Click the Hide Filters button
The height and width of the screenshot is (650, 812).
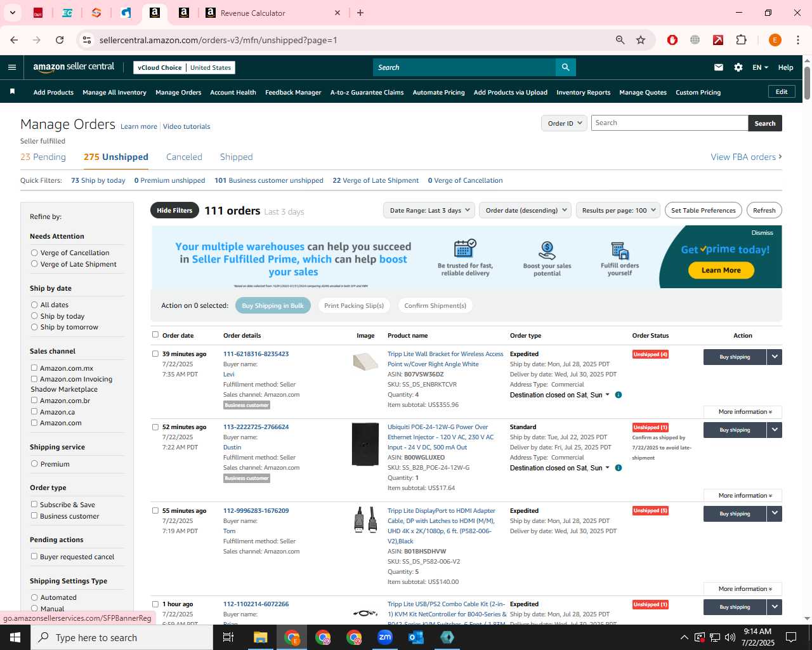pyautogui.click(x=174, y=210)
